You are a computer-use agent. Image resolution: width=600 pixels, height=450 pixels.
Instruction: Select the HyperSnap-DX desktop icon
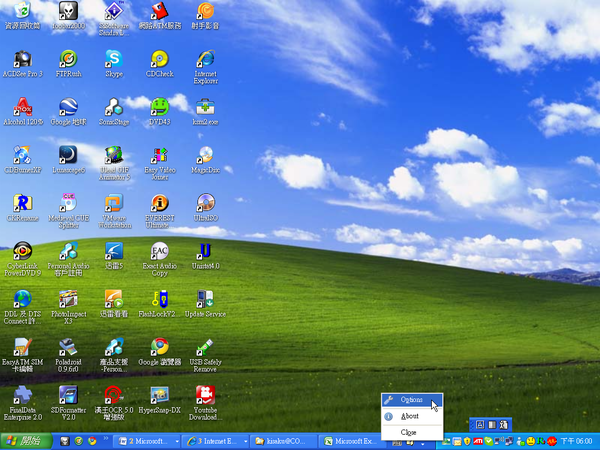(160, 401)
